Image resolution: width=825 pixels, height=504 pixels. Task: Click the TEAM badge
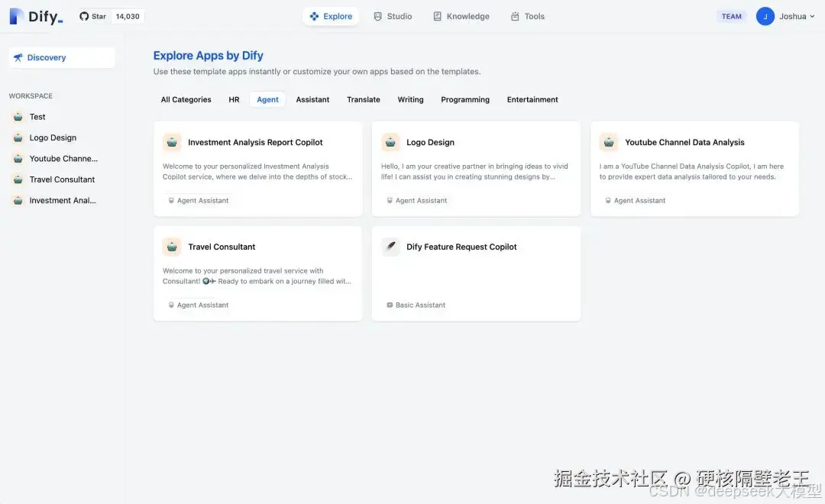point(731,15)
